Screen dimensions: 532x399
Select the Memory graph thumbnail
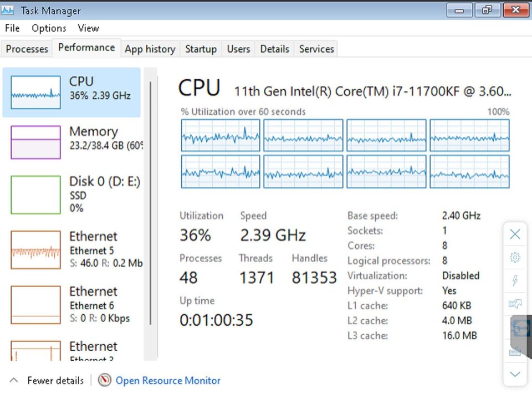point(35,142)
